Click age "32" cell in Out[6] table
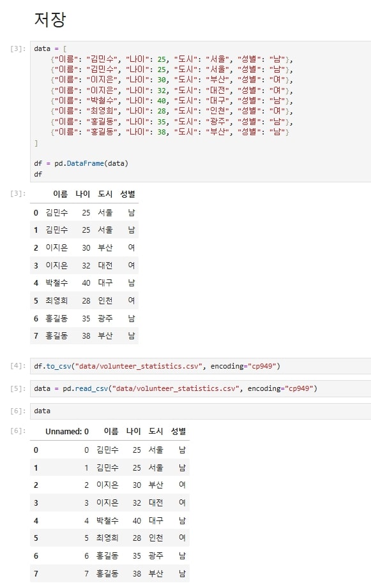This screenshot has width=371, height=588. click(137, 503)
